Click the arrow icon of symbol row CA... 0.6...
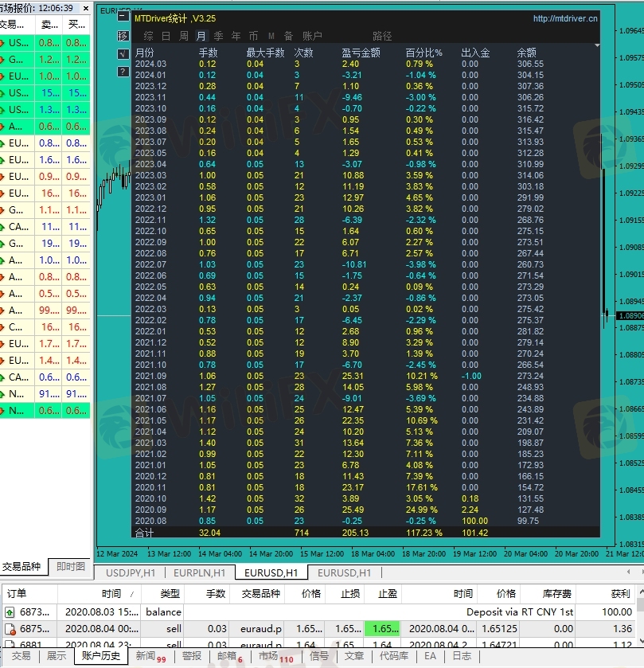 coord(2,377)
